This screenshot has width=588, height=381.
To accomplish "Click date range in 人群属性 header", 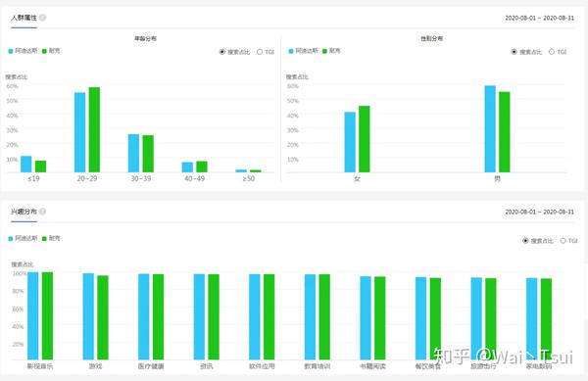I will 539,18.
